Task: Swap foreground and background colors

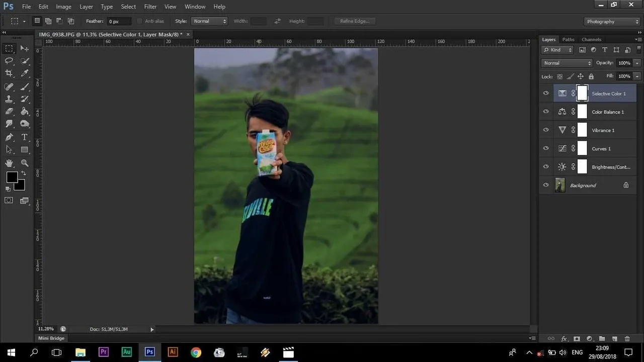Action: pyautogui.click(x=23, y=173)
